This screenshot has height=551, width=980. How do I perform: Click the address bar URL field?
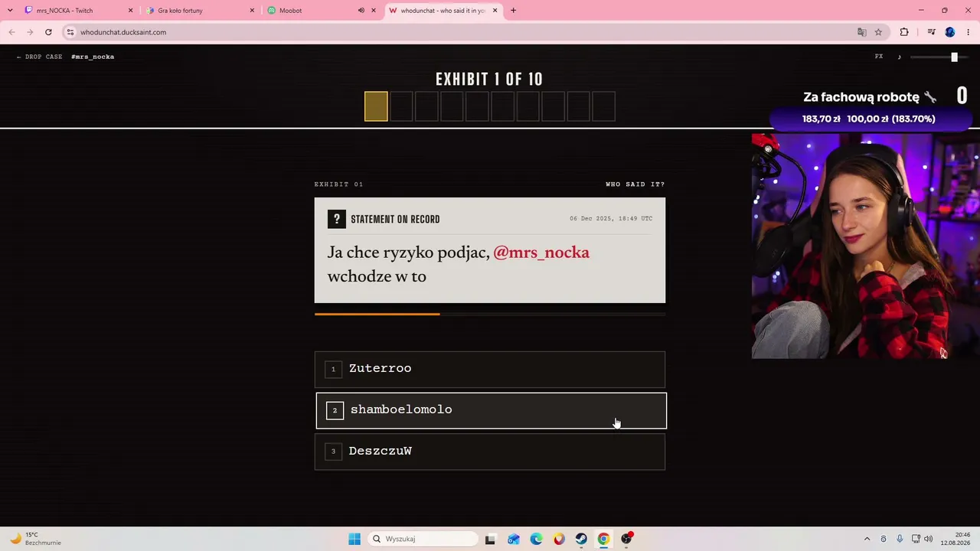pyautogui.click(x=459, y=32)
